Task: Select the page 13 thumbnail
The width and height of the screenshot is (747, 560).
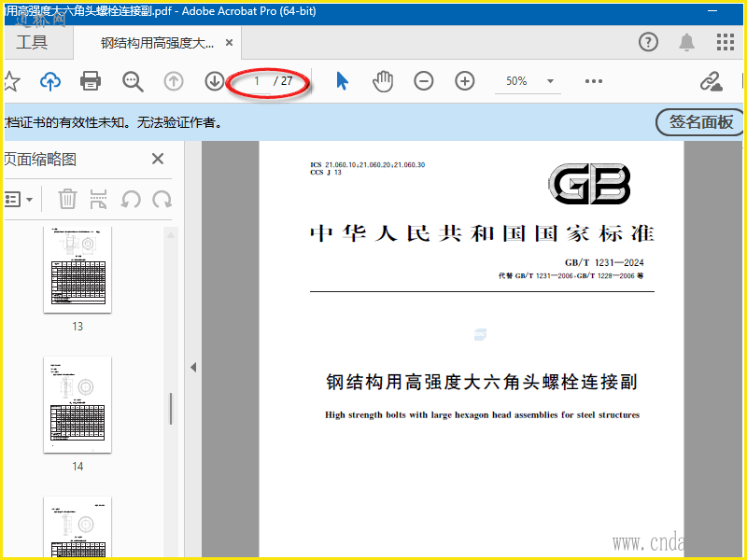Action: (x=78, y=270)
